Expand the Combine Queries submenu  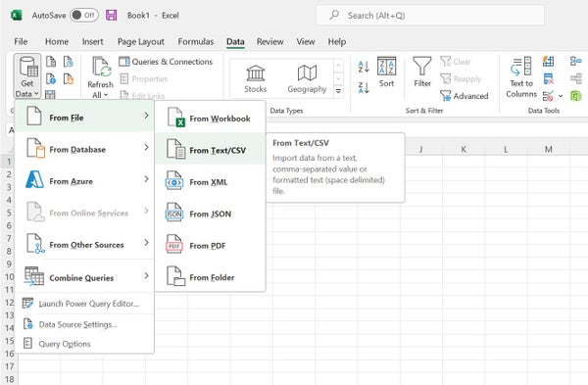click(x=84, y=277)
